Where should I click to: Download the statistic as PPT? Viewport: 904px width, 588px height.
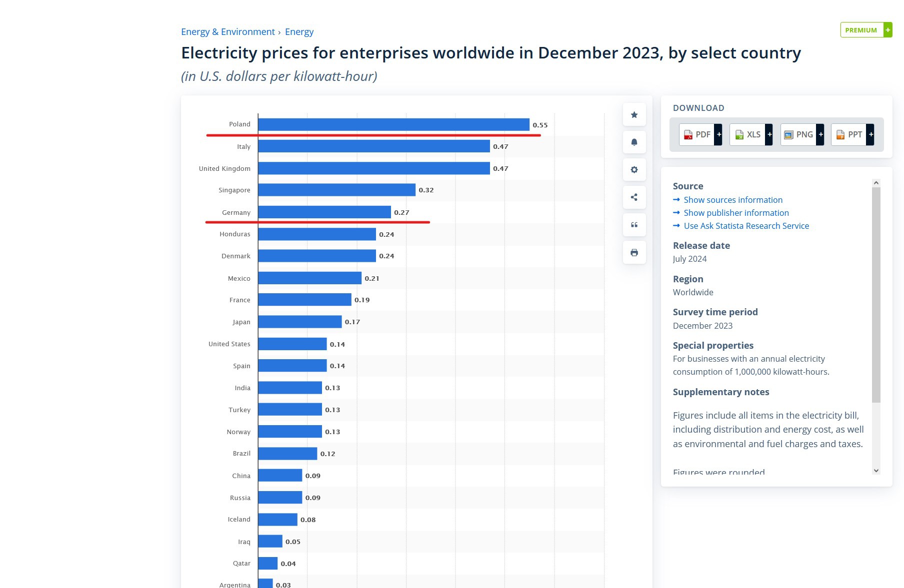(x=852, y=134)
